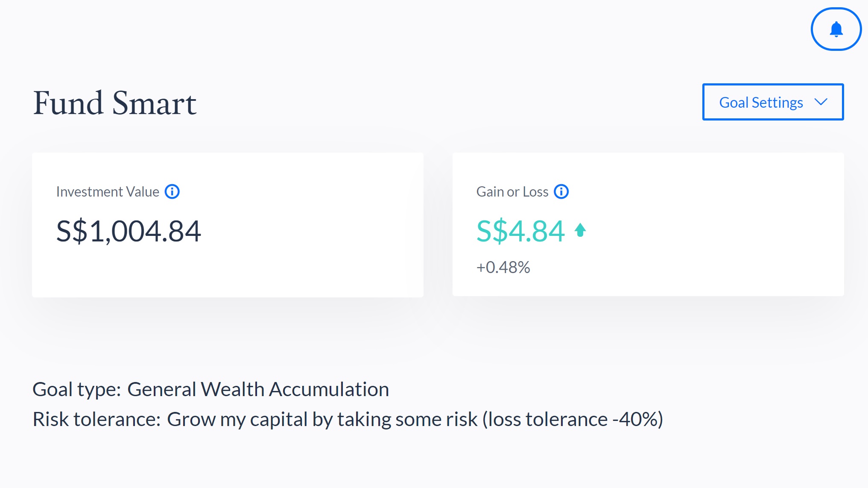This screenshot has height=488, width=868.
Task: Click the Risk tolerance description line
Action: [348, 419]
